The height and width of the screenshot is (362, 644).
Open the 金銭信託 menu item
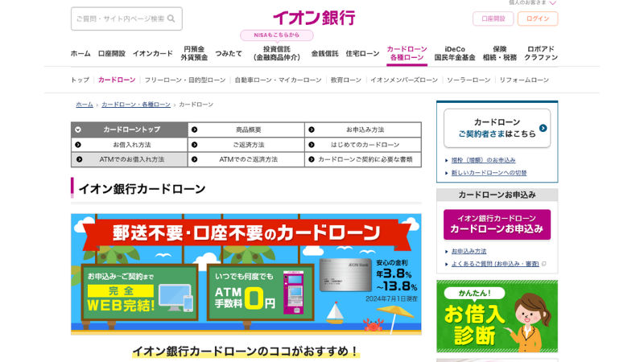324,54
